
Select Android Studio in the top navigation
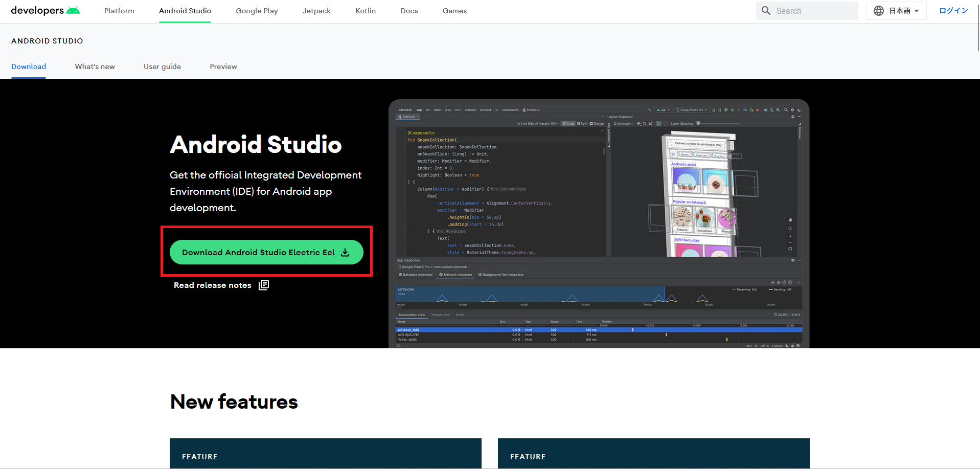click(x=185, y=11)
